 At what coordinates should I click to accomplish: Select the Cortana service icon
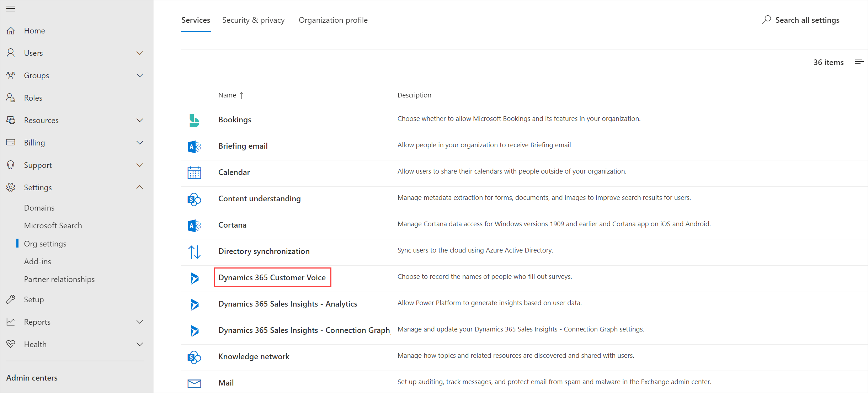click(x=194, y=225)
